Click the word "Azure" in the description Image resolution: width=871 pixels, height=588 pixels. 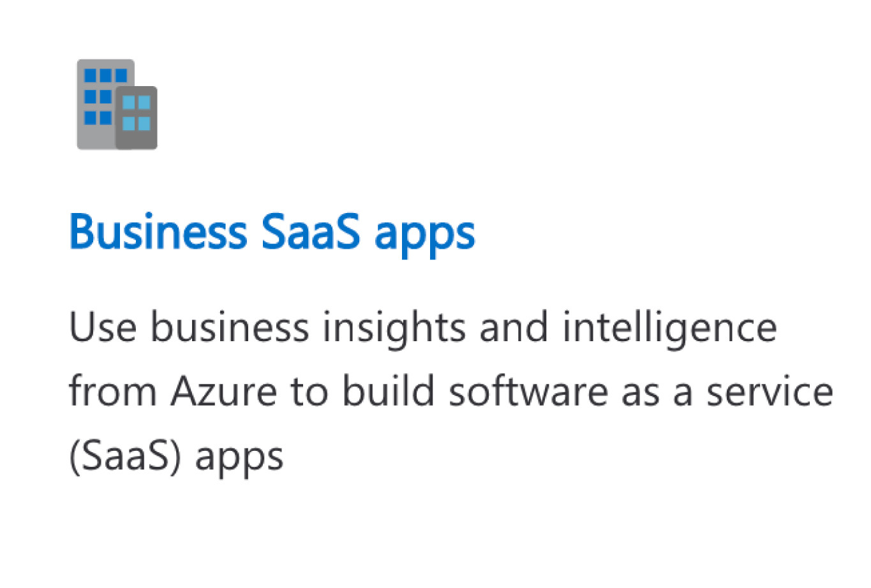point(224,392)
